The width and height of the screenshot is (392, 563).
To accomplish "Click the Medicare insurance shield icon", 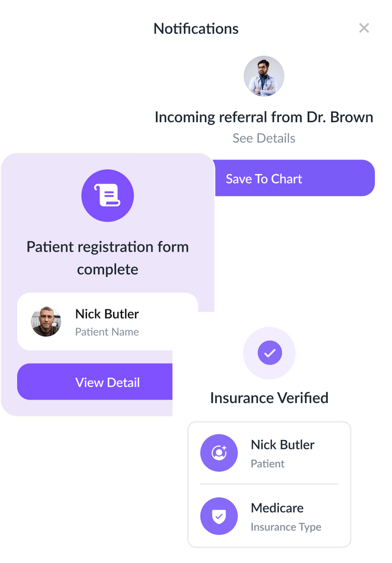I will click(219, 516).
